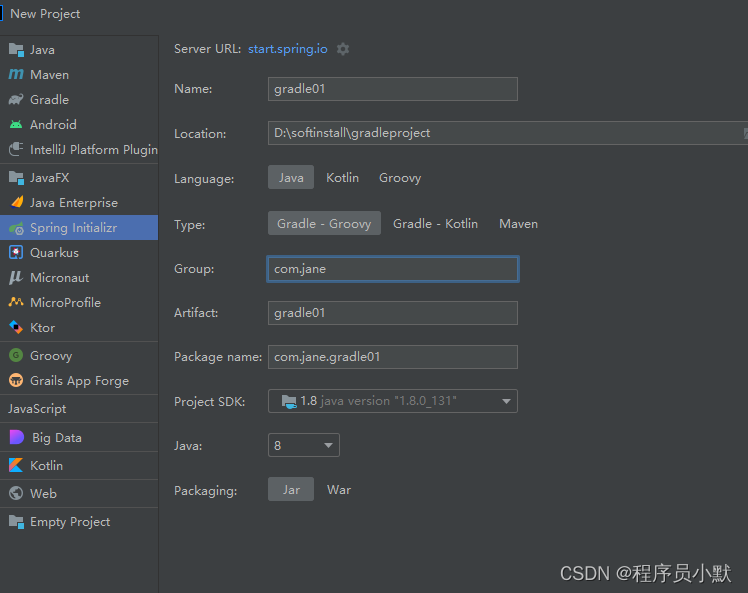Open the Project SDK dropdown arrow
Viewport: 748px width, 593px height.
[x=506, y=401]
